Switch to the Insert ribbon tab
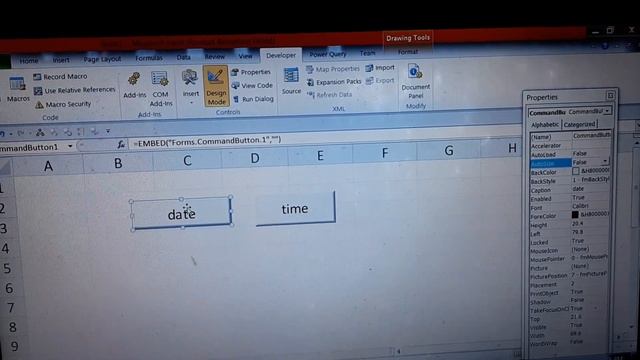The height and width of the screenshot is (360, 640). coord(61,60)
